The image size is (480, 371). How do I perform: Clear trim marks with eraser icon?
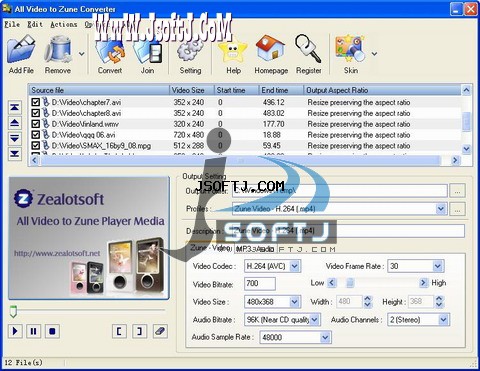point(160,331)
